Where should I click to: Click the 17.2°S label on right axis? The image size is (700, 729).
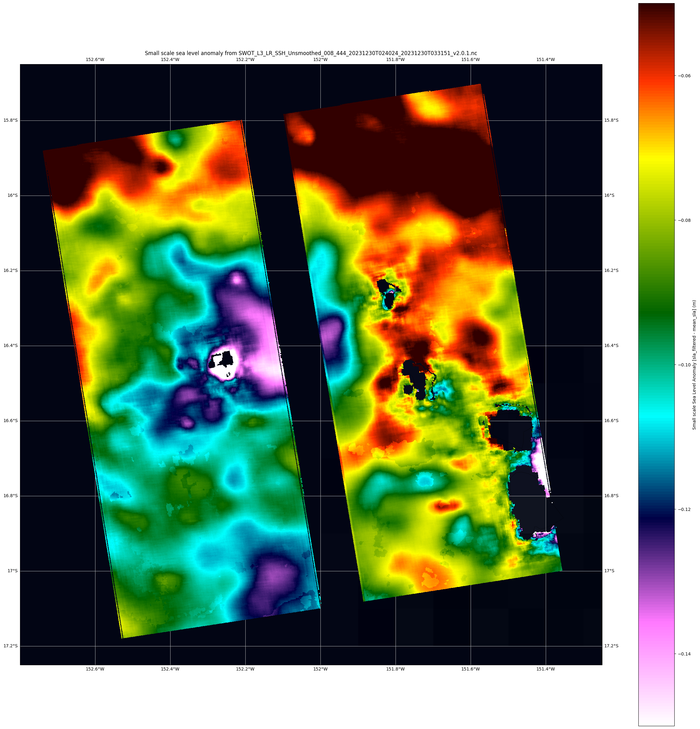point(611,646)
